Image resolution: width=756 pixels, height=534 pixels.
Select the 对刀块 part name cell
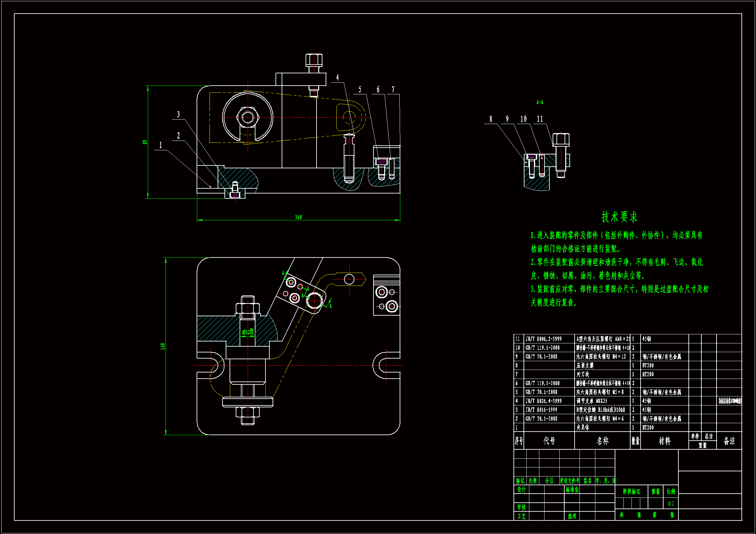click(583, 374)
